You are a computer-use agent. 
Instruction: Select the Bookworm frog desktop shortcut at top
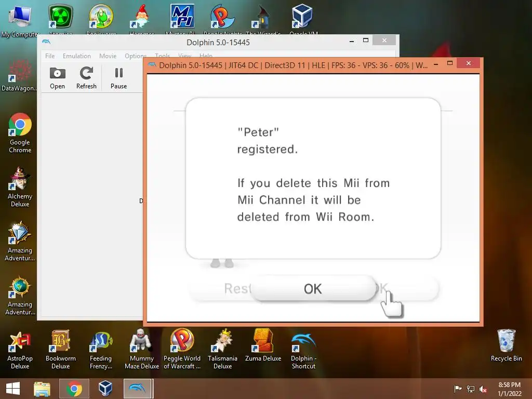tap(101, 19)
